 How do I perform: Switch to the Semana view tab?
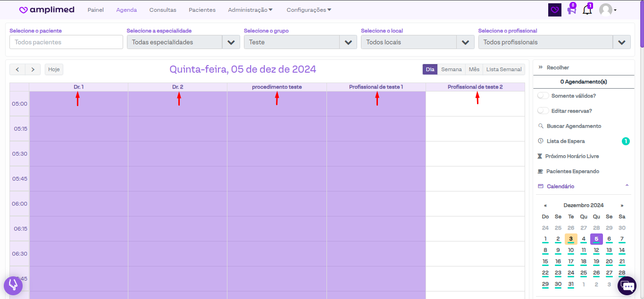coord(451,69)
